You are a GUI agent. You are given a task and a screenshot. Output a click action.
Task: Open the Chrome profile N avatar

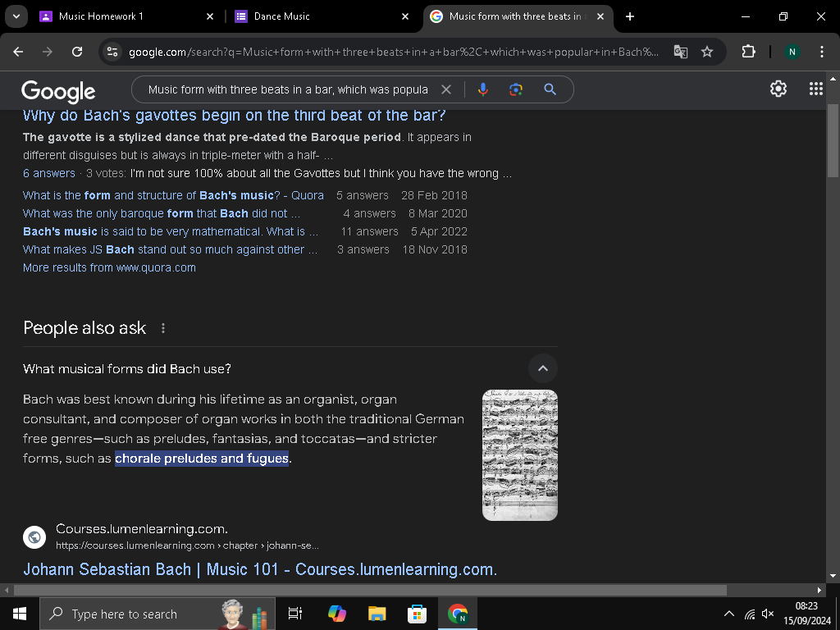tap(792, 52)
